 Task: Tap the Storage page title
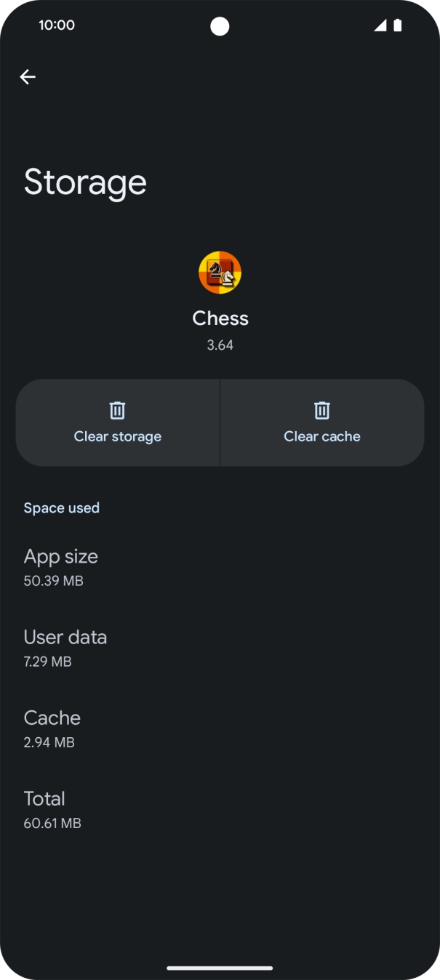click(84, 182)
